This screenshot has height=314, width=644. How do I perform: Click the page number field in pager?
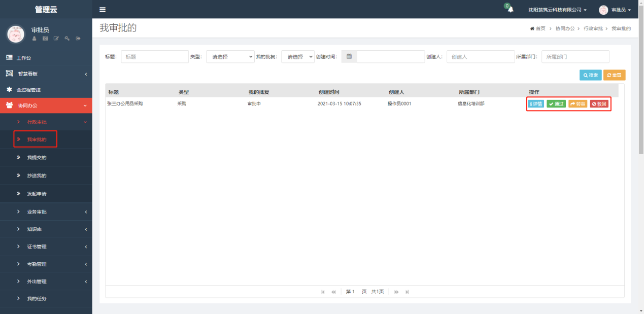click(354, 292)
